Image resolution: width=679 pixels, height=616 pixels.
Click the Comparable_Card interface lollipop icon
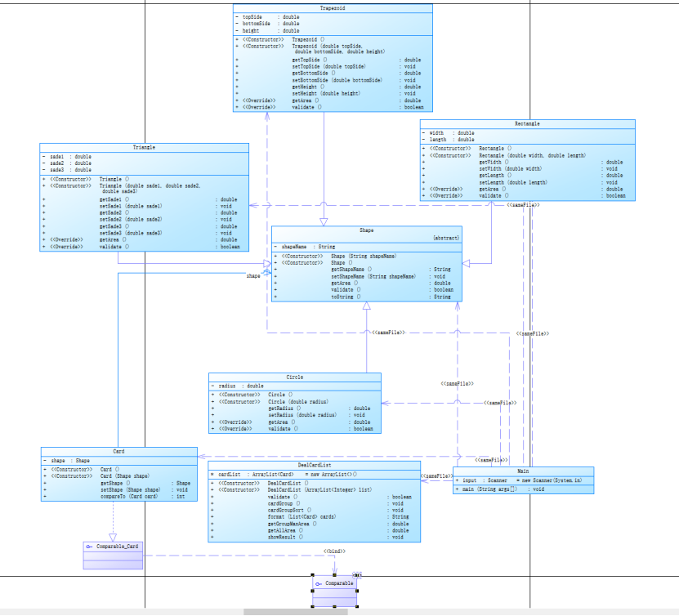click(89, 547)
